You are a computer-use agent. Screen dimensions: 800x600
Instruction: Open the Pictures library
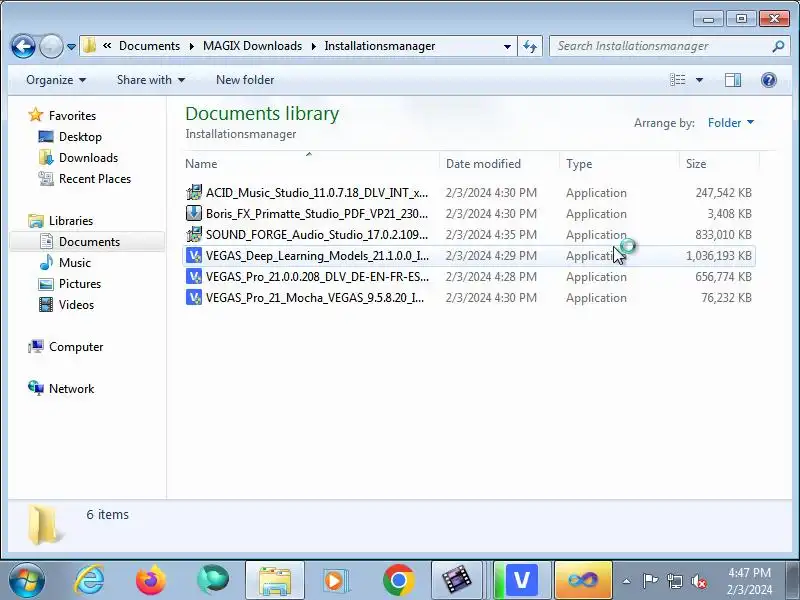(x=80, y=283)
